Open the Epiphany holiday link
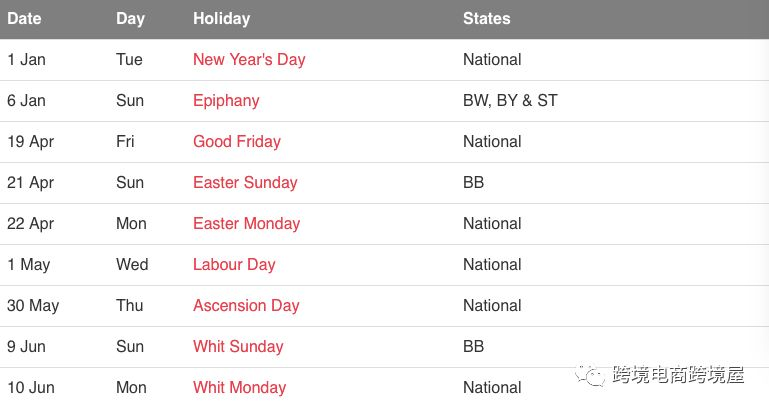This screenshot has height=408, width=769. coord(226,101)
